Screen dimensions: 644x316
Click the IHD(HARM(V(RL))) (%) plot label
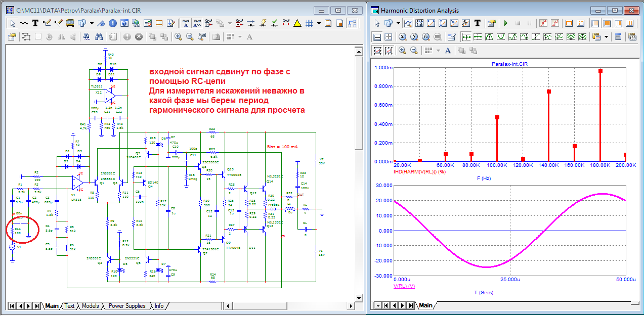[x=419, y=172]
